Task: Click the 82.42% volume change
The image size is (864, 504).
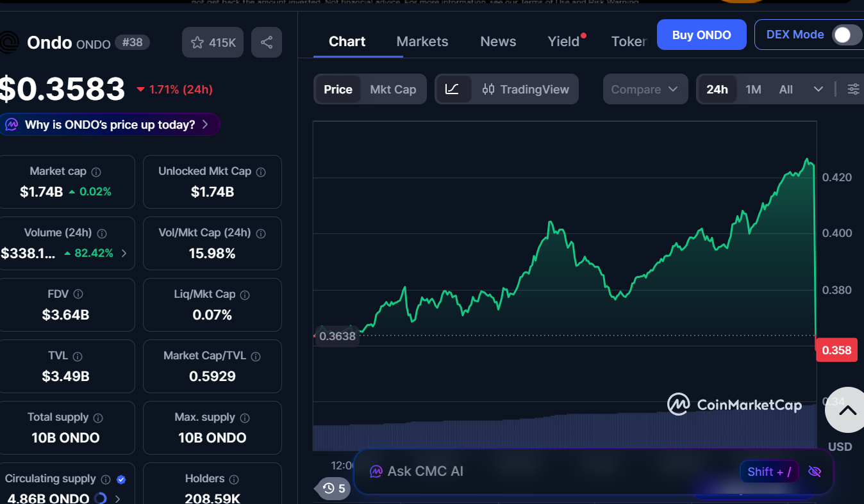Action: pos(88,253)
